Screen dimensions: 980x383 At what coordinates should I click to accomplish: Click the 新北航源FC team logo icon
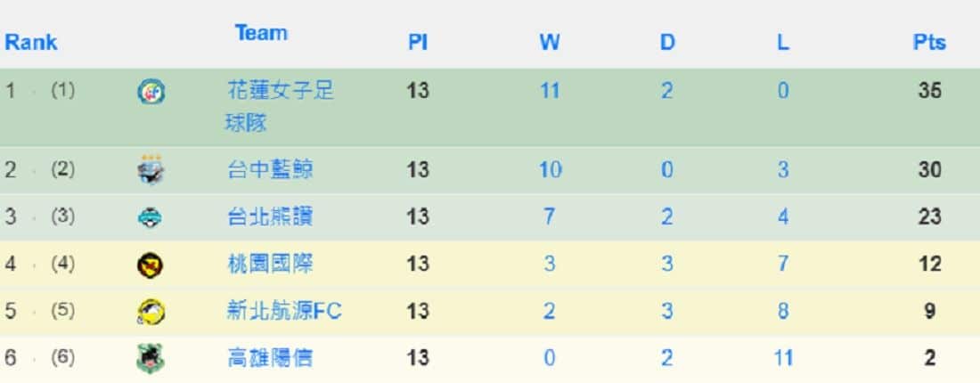coord(151,312)
